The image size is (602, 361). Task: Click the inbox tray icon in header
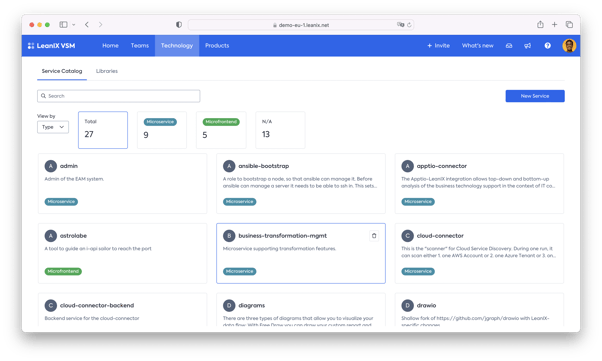(509, 46)
